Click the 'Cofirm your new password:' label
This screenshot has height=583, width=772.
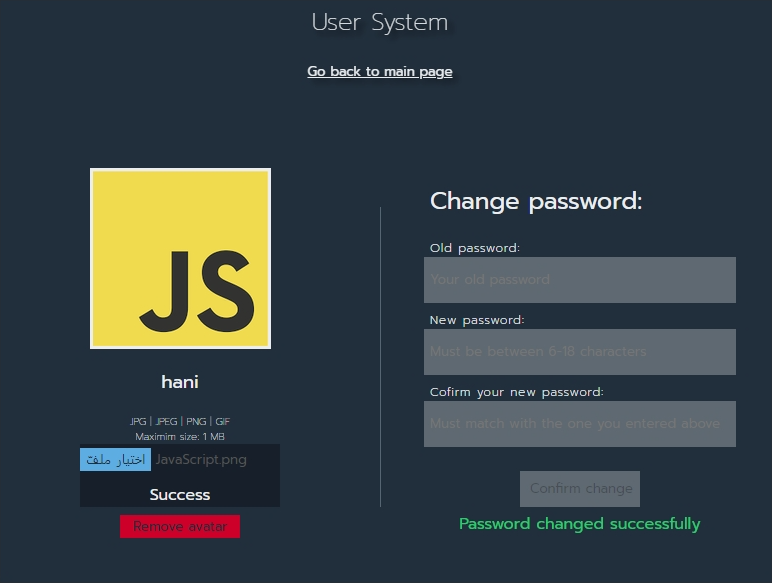516,392
